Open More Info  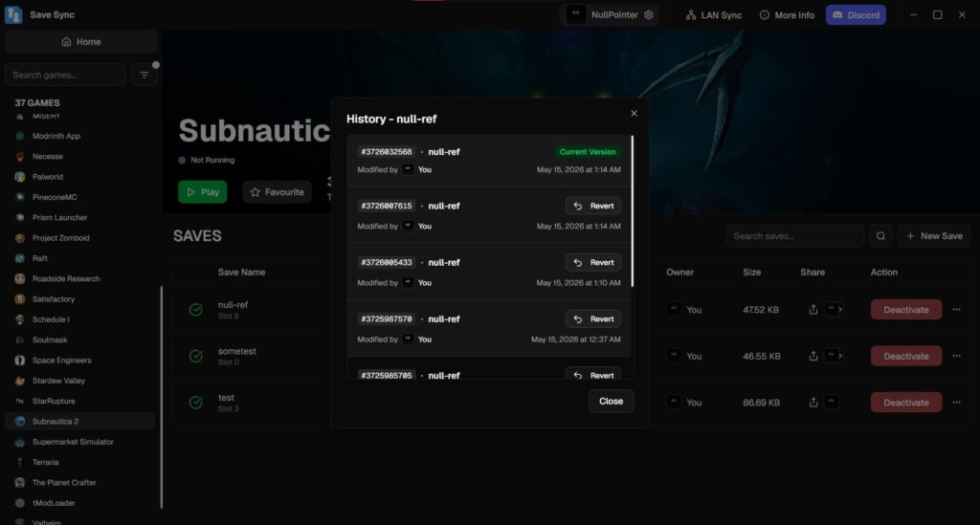(787, 15)
